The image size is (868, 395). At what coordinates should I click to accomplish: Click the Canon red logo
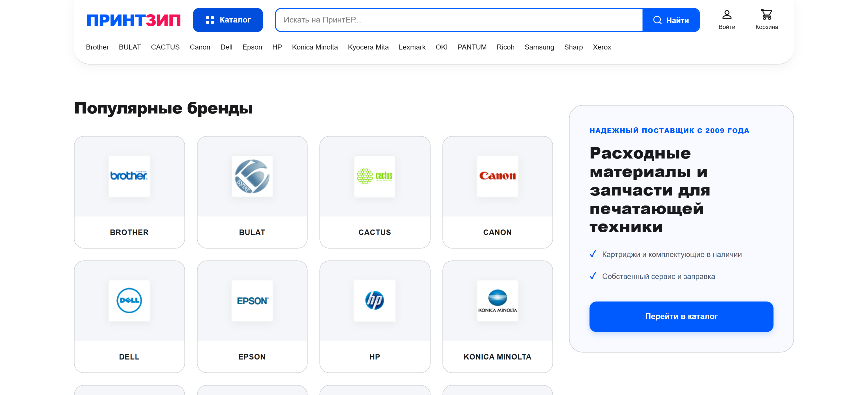coord(497,176)
